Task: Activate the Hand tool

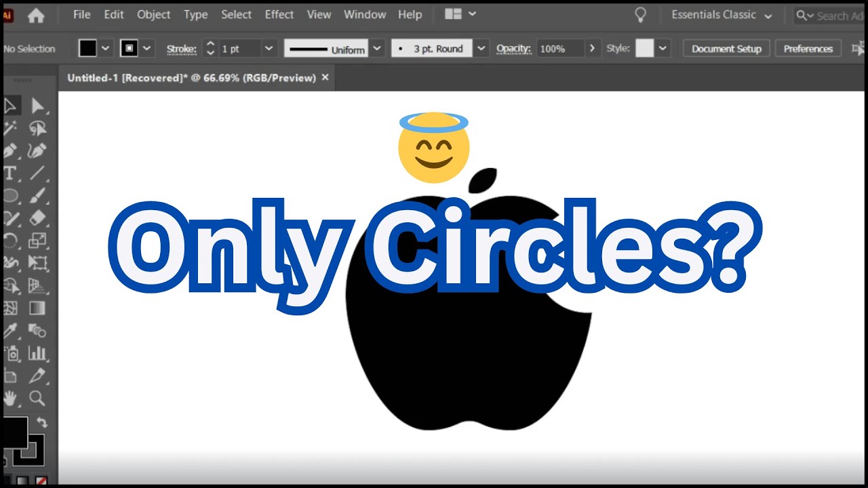Action: [10, 398]
